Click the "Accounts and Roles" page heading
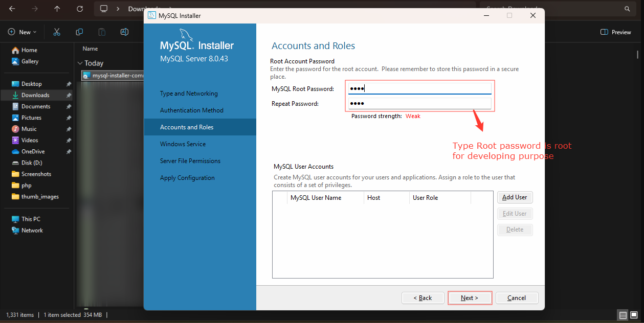 coord(313,46)
